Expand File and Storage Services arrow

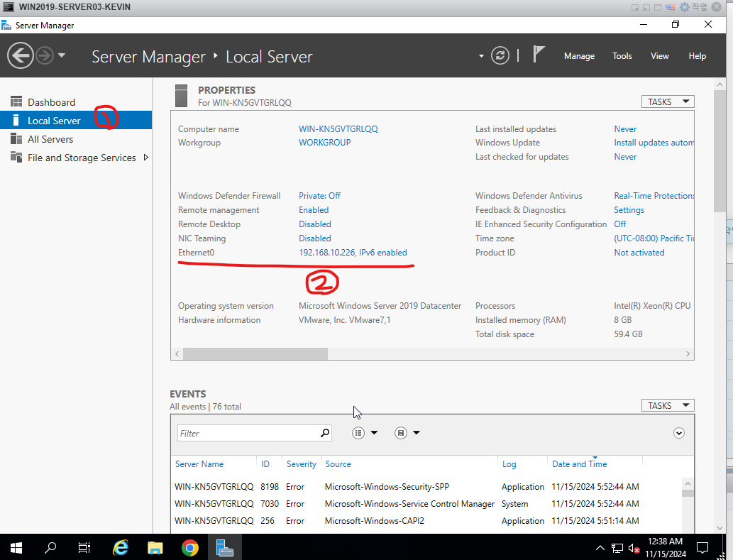coord(146,158)
